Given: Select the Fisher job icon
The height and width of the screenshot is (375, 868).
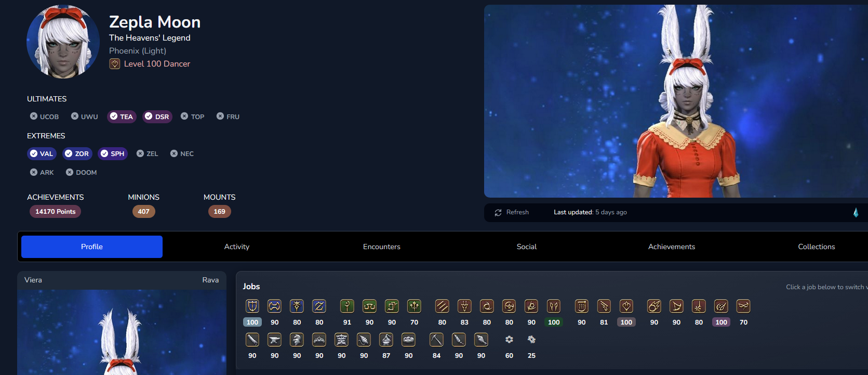Looking at the screenshot, I should point(481,340).
